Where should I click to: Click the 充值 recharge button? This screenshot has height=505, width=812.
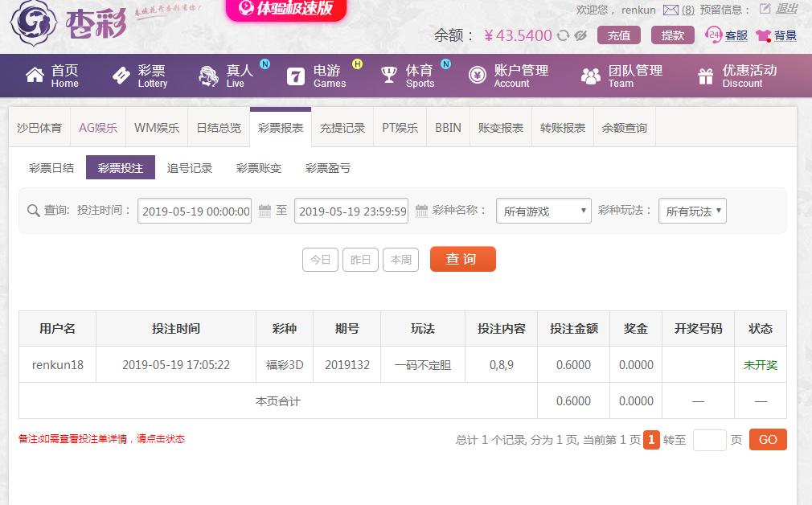[x=619, y=35]
